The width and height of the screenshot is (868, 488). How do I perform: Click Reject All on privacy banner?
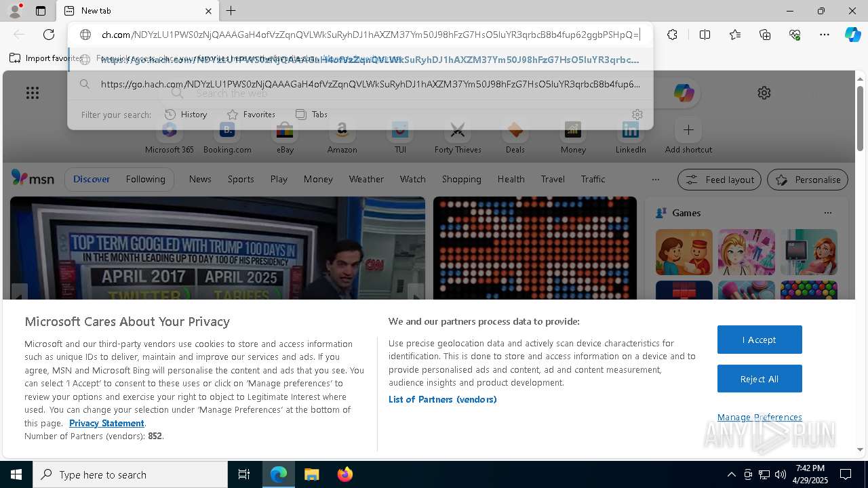[x=759, y=379]
